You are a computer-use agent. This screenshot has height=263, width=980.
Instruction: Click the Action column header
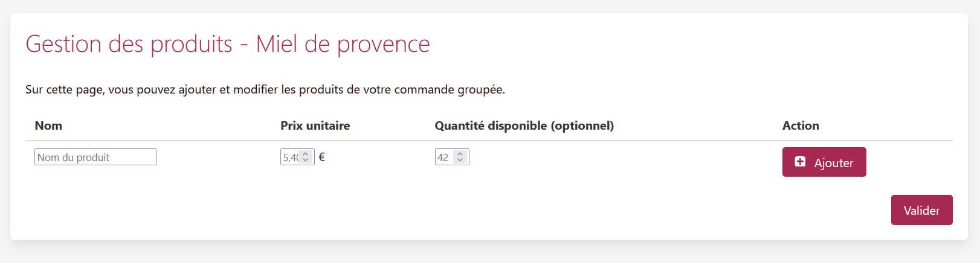point(801,125)
